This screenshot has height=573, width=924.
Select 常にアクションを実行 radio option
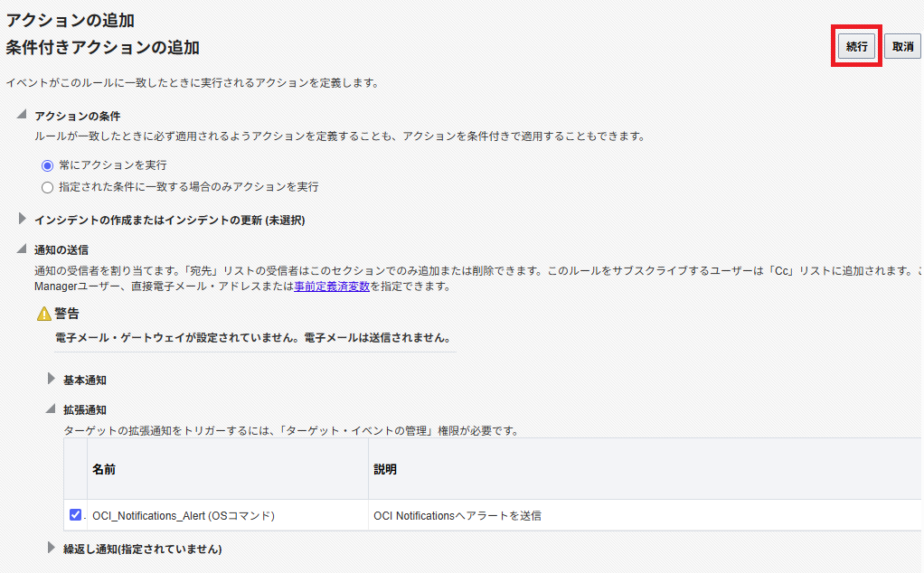pyautogui.click(x=47, y=165)
